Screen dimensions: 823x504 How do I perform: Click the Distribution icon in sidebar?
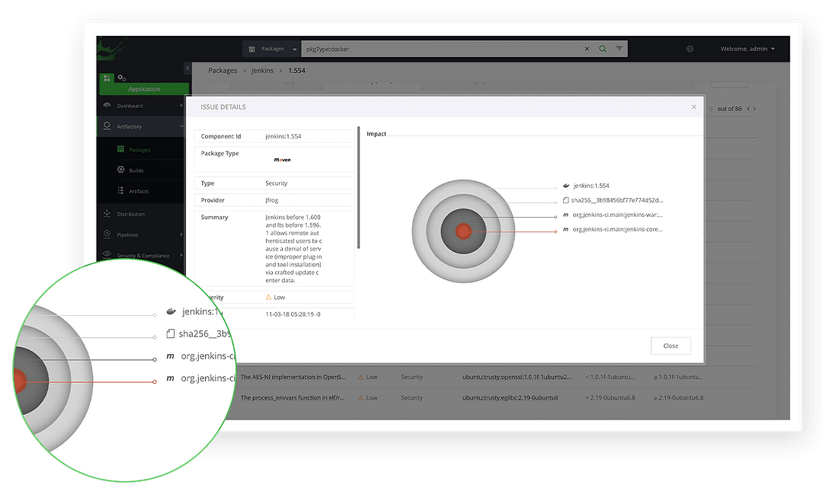pos(107,214)
